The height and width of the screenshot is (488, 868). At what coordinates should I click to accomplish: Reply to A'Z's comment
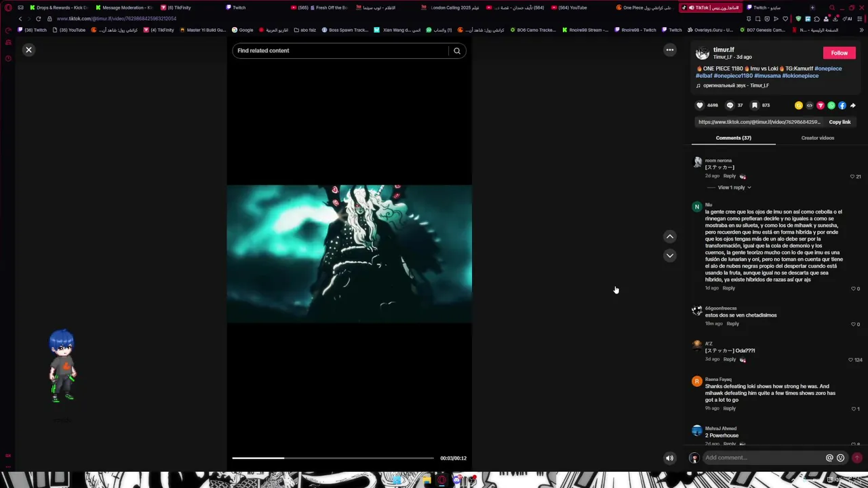tap(730, 359)
